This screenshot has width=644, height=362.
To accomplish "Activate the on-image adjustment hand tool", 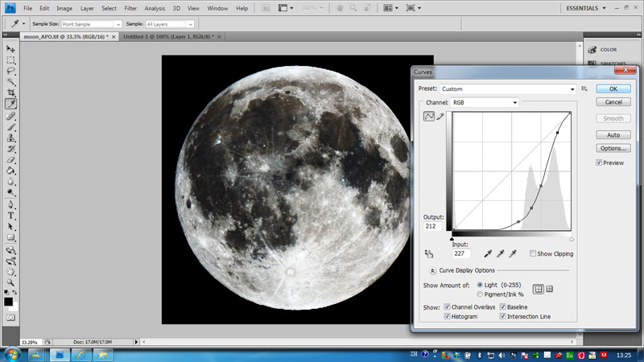I will 427,253.
